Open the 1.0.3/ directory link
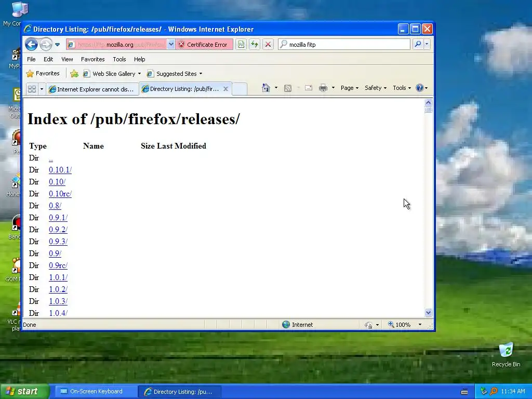This screenshot has width=532, height=399. (58, 301)
